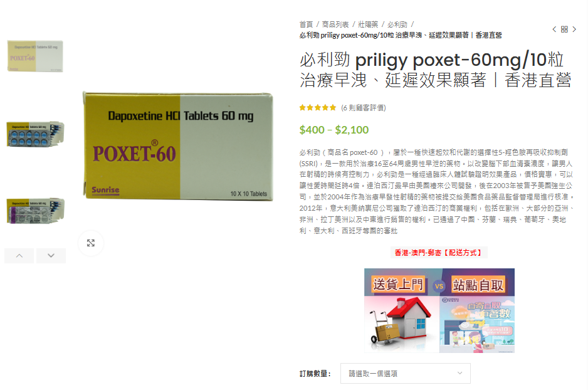
Task: Show previous thumbnail with up chevron
Action: click(19, 256)
